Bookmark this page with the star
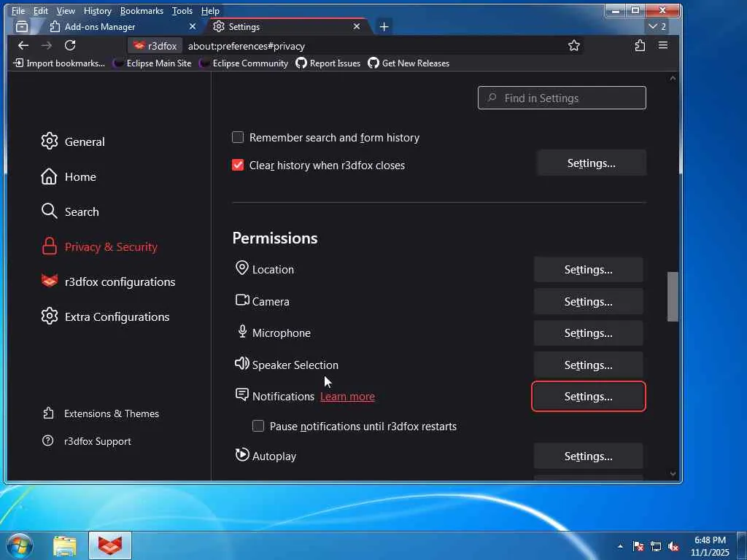Screen dimensions: 747x560 tap(574, 46)
